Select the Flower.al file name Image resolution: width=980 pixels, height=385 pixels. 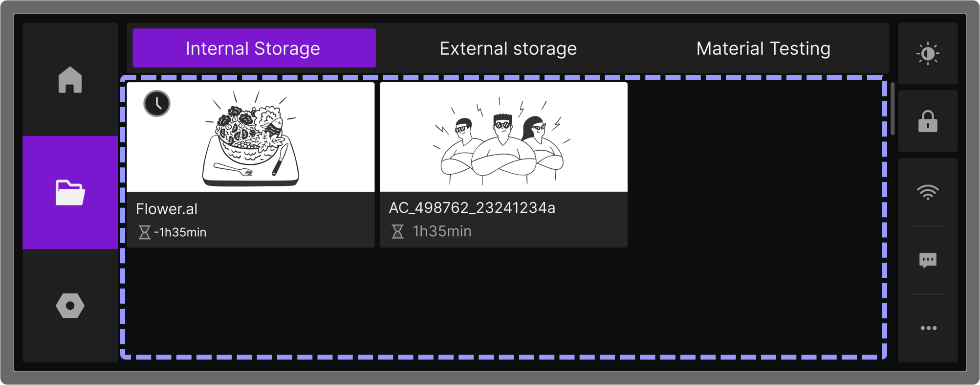point(167,209)
